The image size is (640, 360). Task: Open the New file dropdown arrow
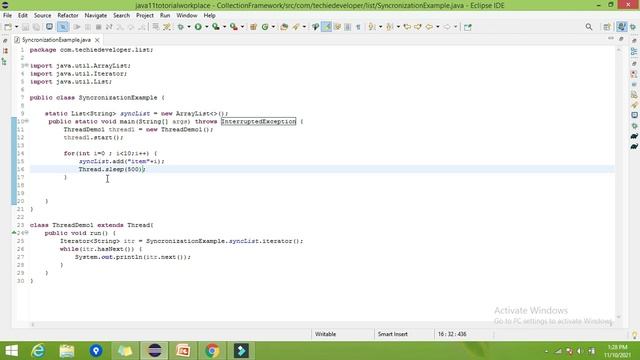pos(16,27)
